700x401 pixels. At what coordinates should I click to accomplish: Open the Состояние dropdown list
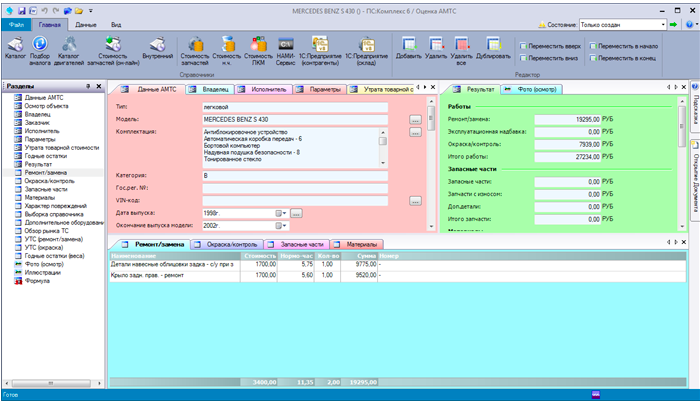[662, 23]
